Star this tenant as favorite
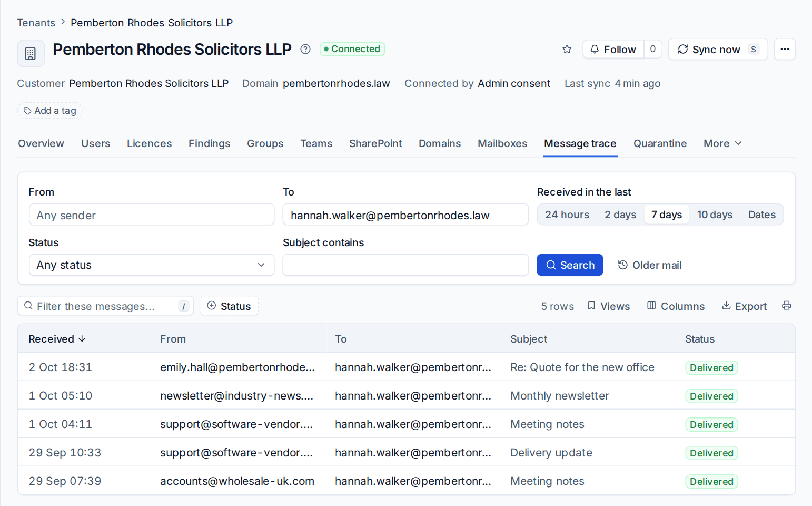Image resolution: width=812 pixels, height=506 pixels. tap(567, 49)
